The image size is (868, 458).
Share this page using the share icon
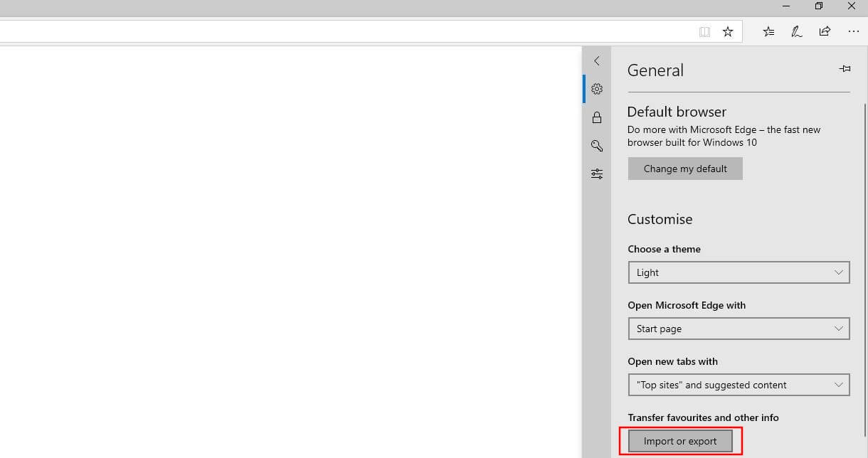pos(825,31)
